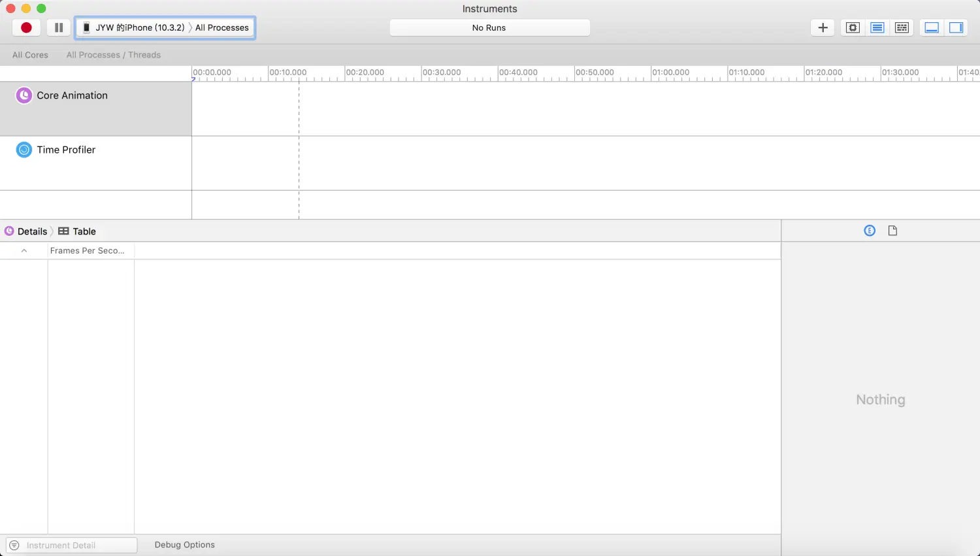Click the 00:10.000 mark on timeline ruler

click(288, 73)
